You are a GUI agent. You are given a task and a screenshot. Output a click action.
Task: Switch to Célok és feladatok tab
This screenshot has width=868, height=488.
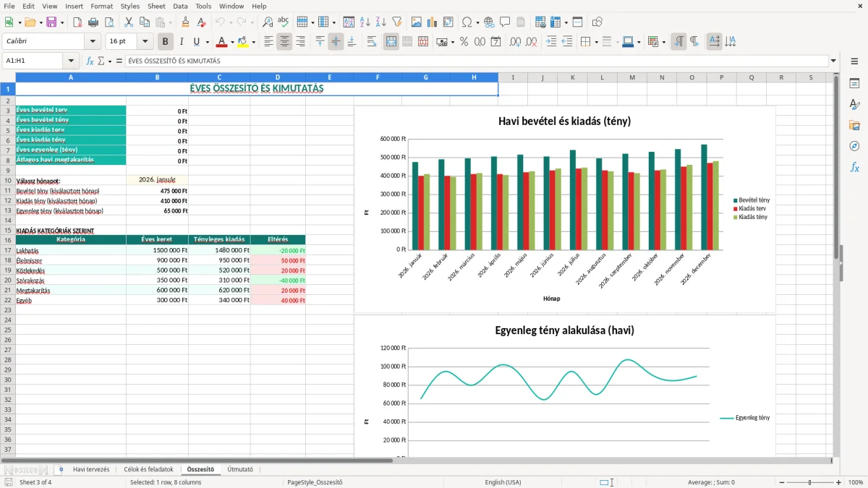tap(148, 469)
